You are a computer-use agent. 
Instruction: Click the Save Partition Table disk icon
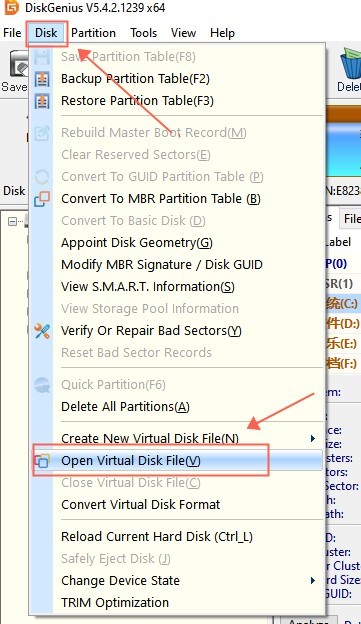click(42, 57)
